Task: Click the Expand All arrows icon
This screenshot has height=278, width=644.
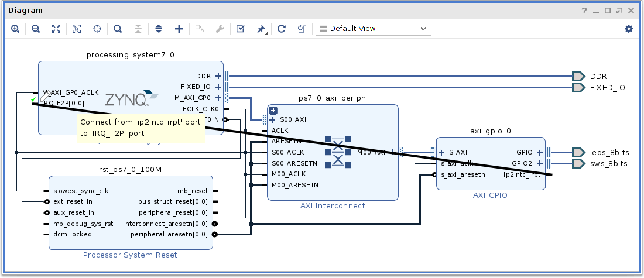Action: (x=158, y=29)
